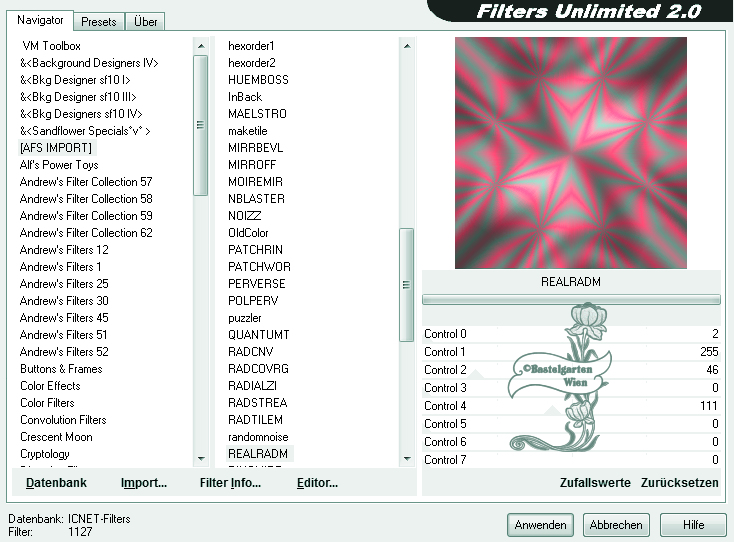The height and width of the screenshot is (542, 734).
Task: Select &<Sandflower Specials°v°> category
Action: (85, 131)
